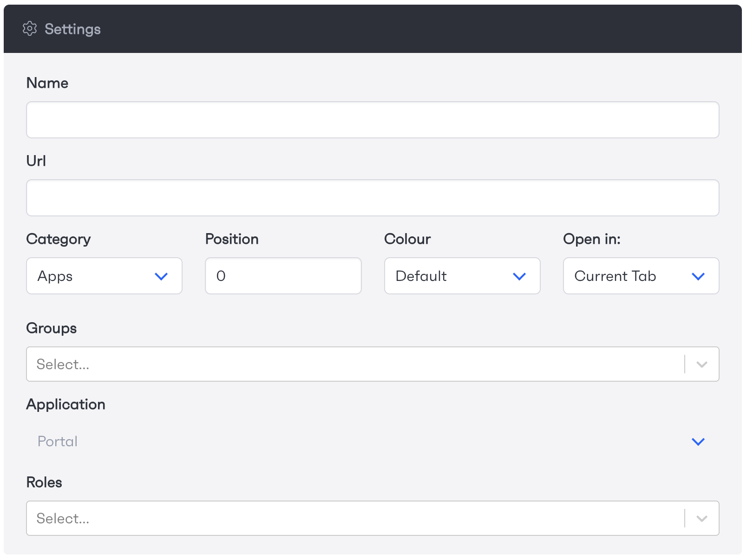Click the Position label
This screenshot has height=560, width=747.
tap(232, 239)
